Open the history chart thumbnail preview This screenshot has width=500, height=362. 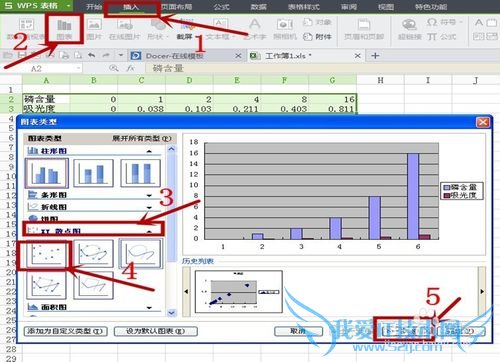point(239,292)
